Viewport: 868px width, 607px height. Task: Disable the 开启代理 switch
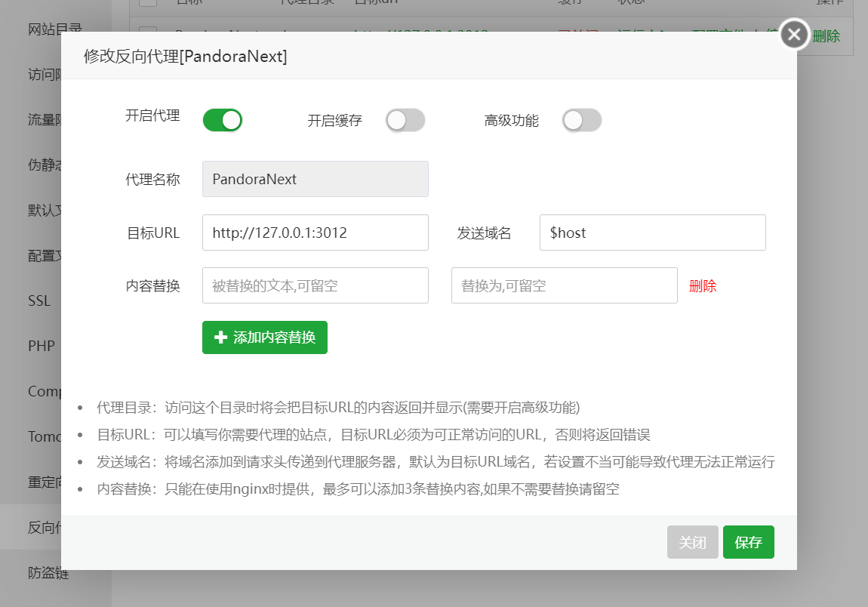(223, 120)
